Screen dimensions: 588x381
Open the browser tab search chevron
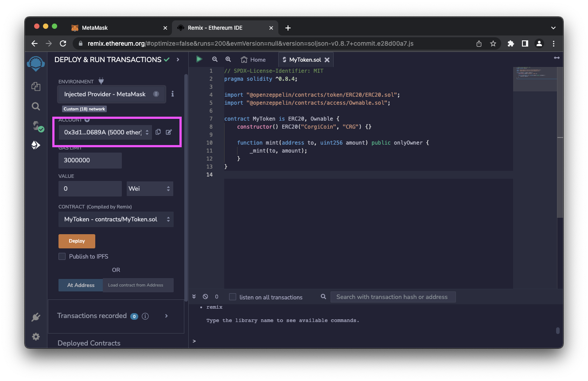pos(553,28)
